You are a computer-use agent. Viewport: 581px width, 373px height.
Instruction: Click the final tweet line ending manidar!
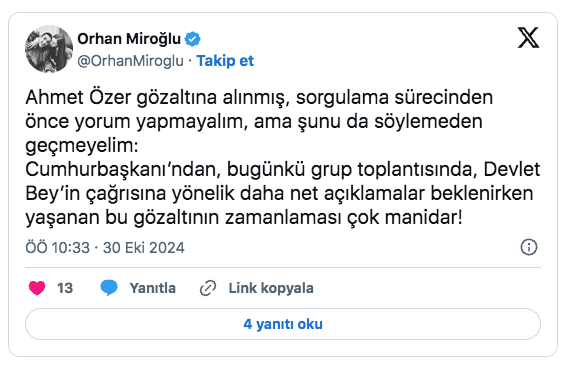point(244,218)
